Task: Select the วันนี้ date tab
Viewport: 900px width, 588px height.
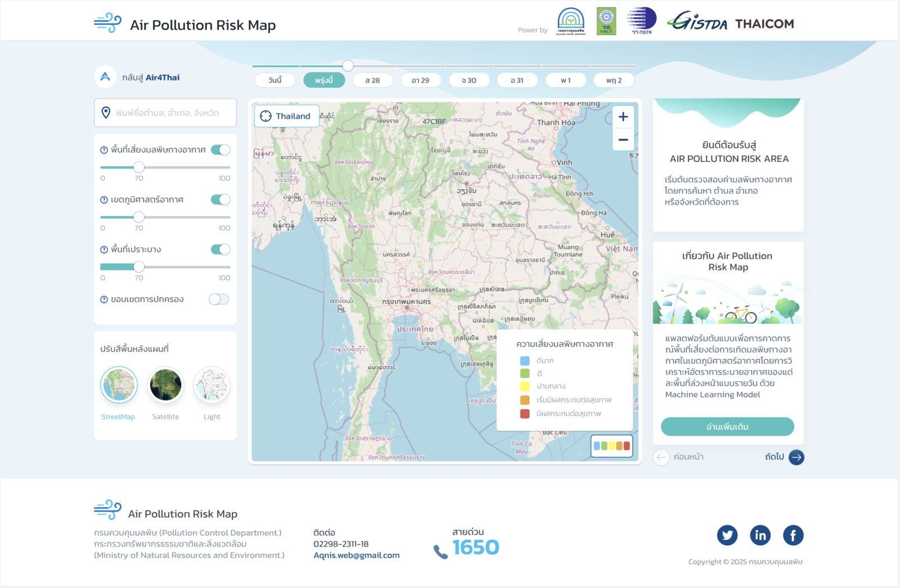Action: (274, 80)
